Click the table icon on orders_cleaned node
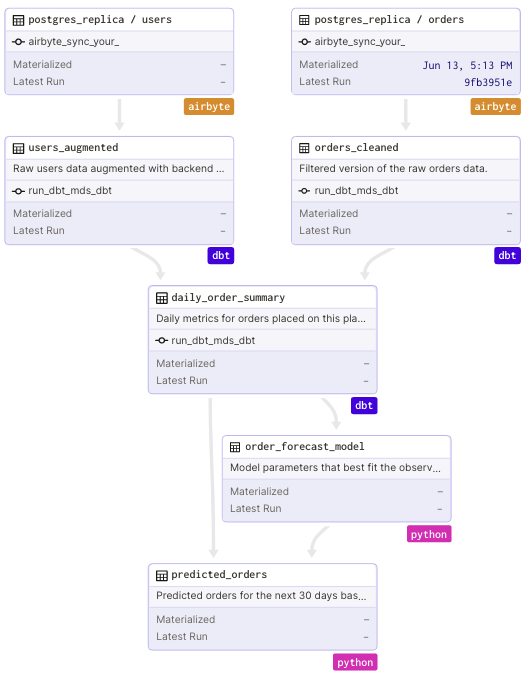This screenshot has width=525, height=678. point(304,148)
